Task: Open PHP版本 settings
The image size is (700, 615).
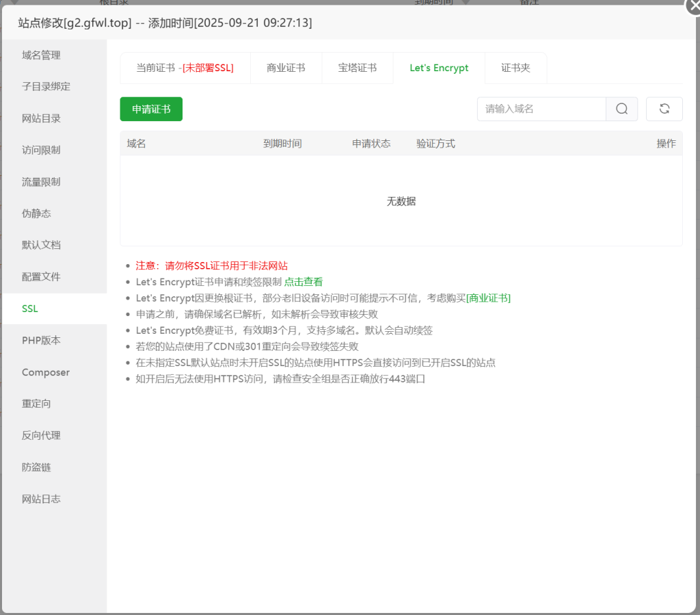Action: (x=41, y=340)
